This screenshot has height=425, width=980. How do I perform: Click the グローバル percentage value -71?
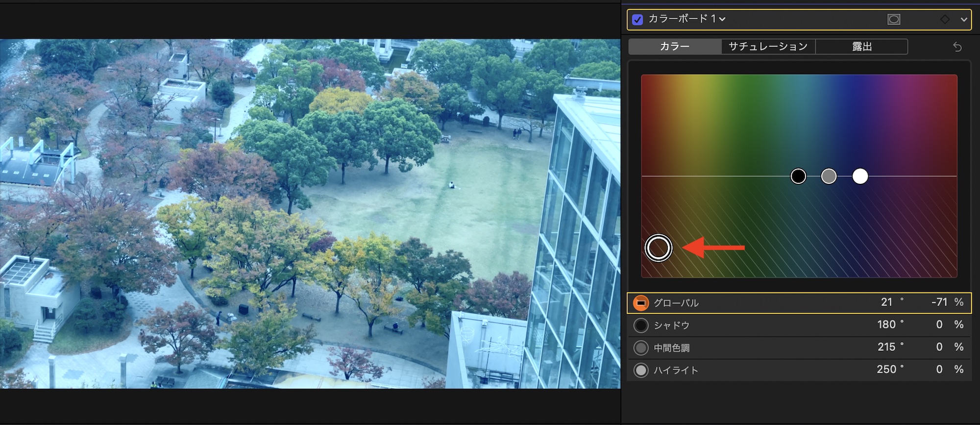(x=939, y=302)
